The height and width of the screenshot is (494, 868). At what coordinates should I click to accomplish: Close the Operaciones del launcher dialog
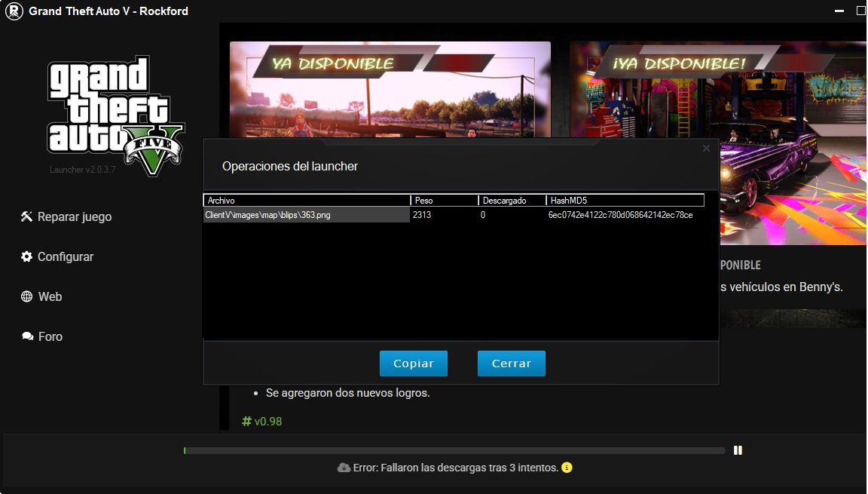pos(706,149)
